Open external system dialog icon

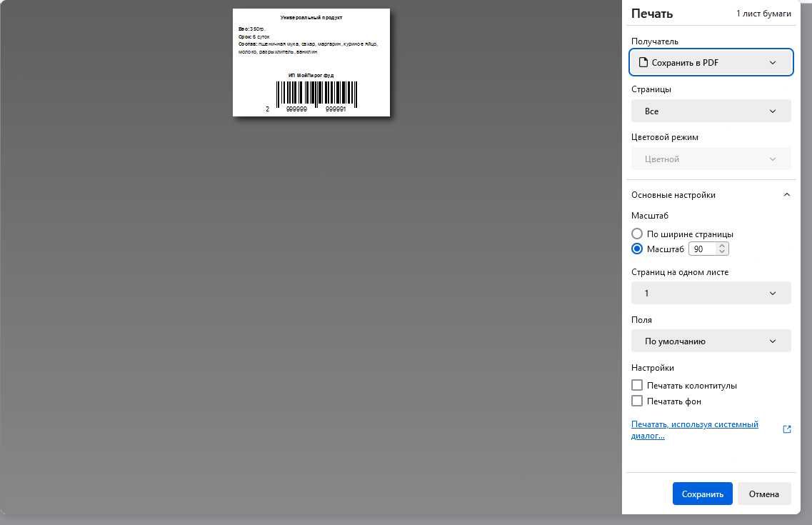[x=786, y=429]
